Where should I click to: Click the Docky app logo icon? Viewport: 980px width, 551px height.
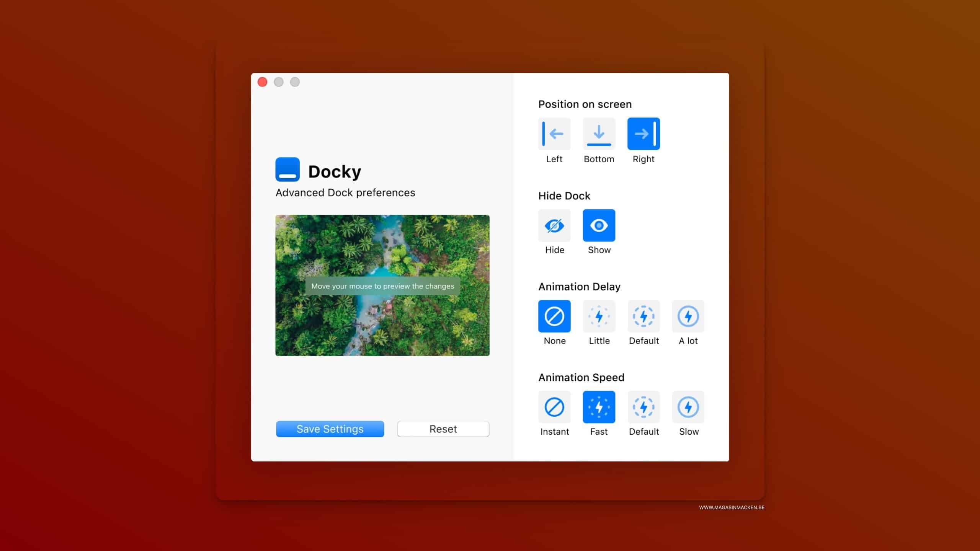tap(287, 170)
